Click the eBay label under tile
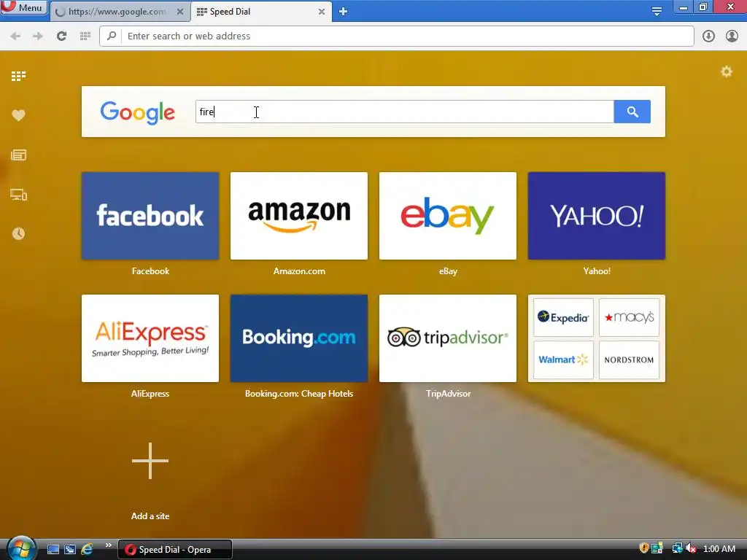 448,271
